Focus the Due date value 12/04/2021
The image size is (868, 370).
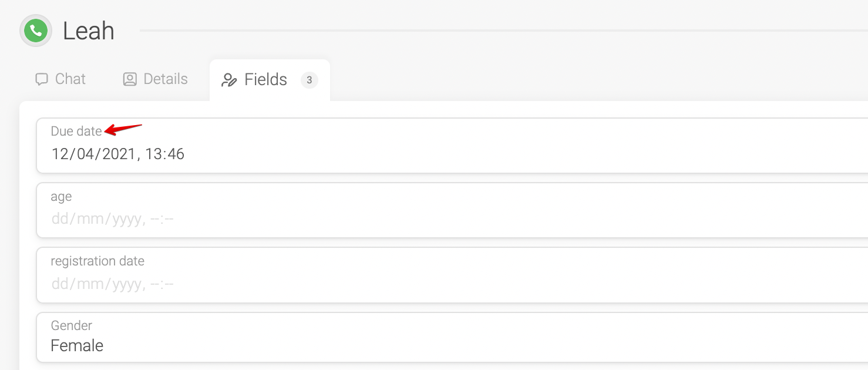point(95,154)
